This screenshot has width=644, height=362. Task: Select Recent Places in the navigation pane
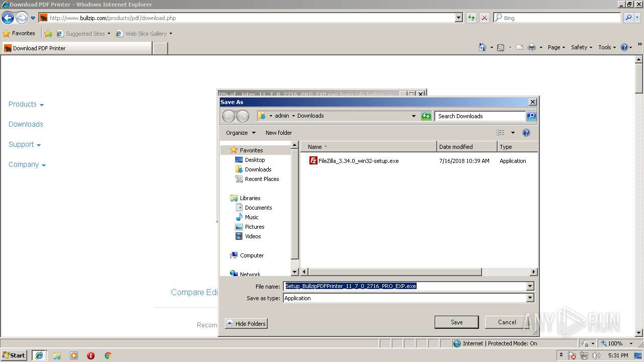[262, 179]
